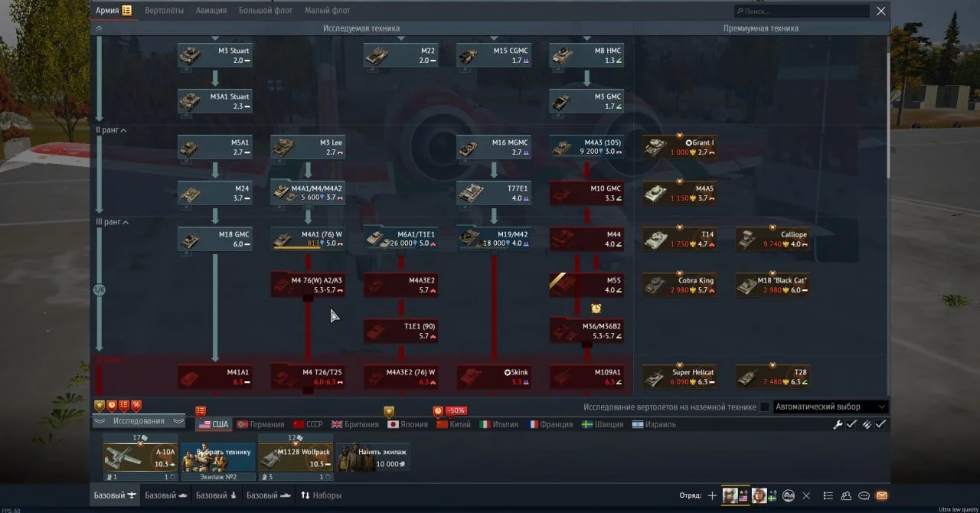Click the search field 'Поиск'
This screenshot has width=980, height=513.
click(802, 11)
